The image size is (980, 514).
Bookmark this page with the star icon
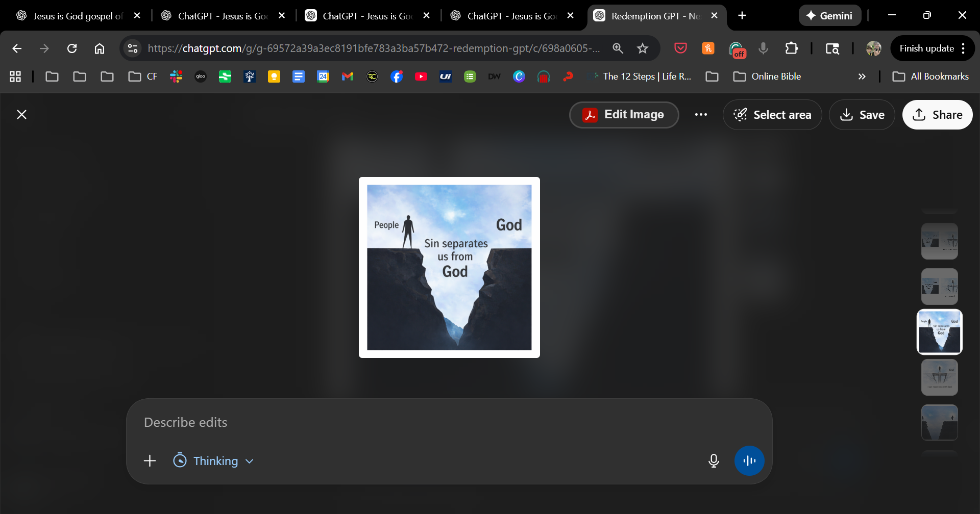642,48
